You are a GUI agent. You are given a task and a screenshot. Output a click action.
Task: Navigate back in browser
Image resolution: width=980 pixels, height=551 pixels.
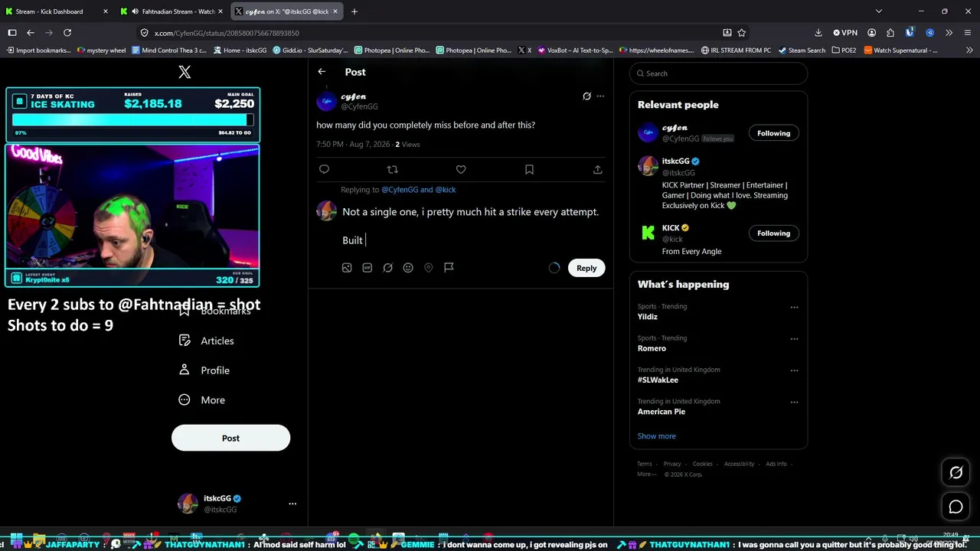tap(31, 33)
